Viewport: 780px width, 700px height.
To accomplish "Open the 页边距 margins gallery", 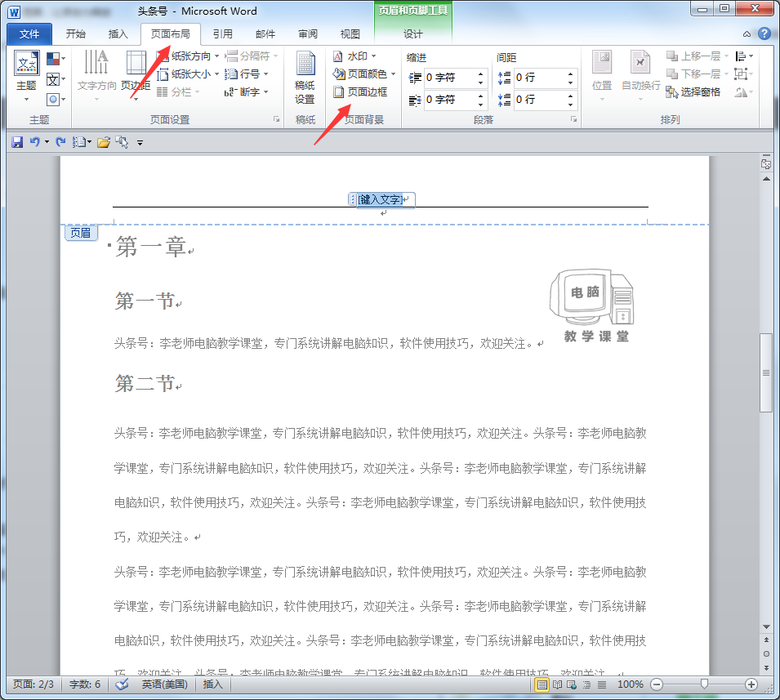I will click(x=136, y=76).
